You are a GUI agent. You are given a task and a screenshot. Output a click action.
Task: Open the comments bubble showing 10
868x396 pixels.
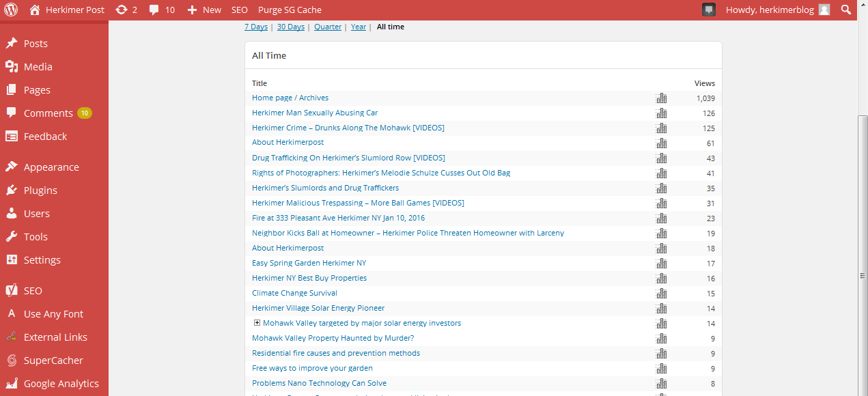pos(154,10)
